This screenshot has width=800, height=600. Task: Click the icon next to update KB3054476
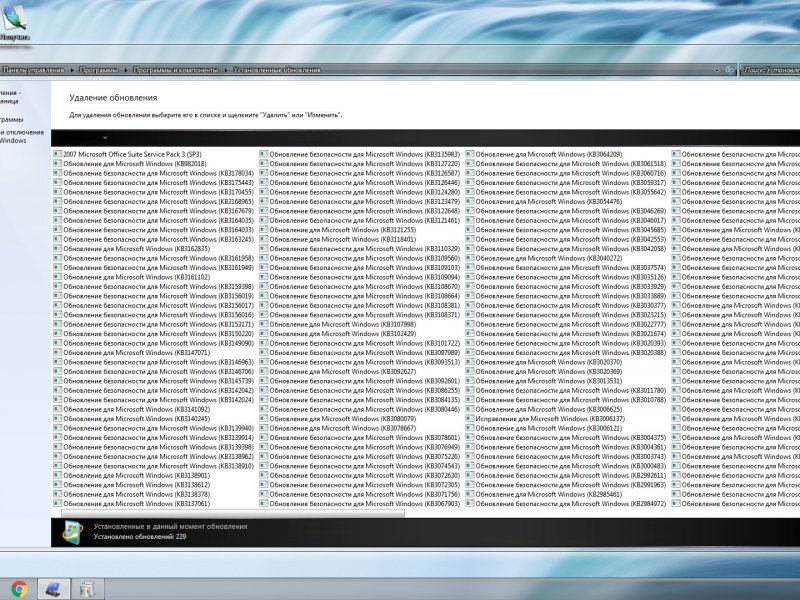pos(469,201)
